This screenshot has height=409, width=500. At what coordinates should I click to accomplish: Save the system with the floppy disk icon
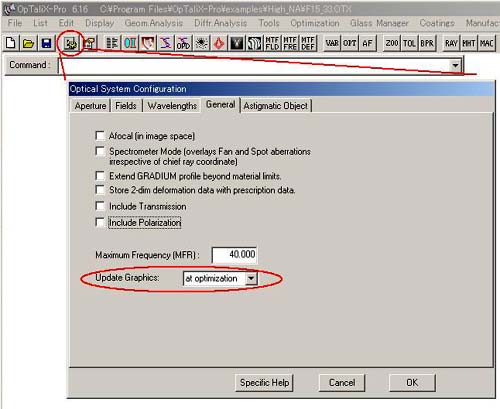click(x=46, y=43)
